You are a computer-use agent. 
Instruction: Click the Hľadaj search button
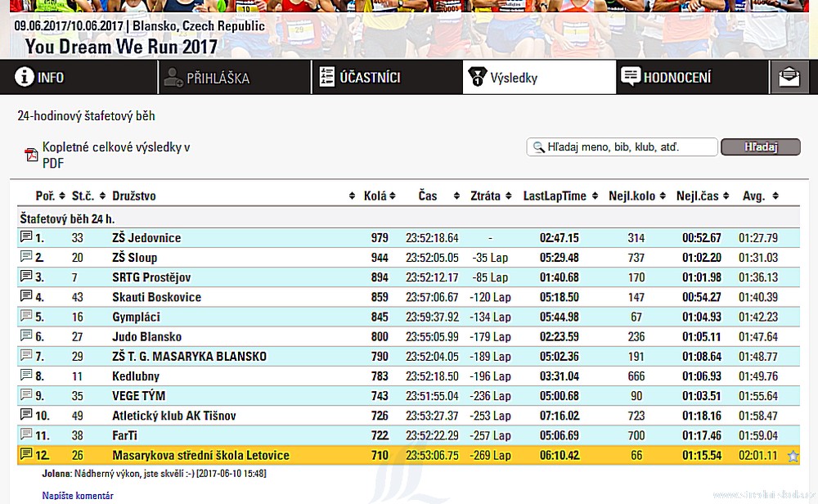coord(761,147)
